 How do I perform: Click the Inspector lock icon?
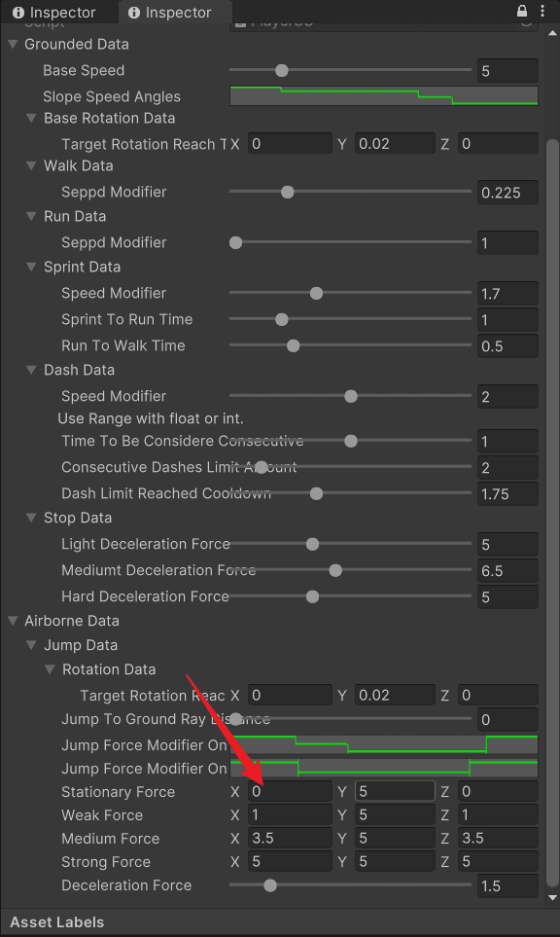click(522, 12)
